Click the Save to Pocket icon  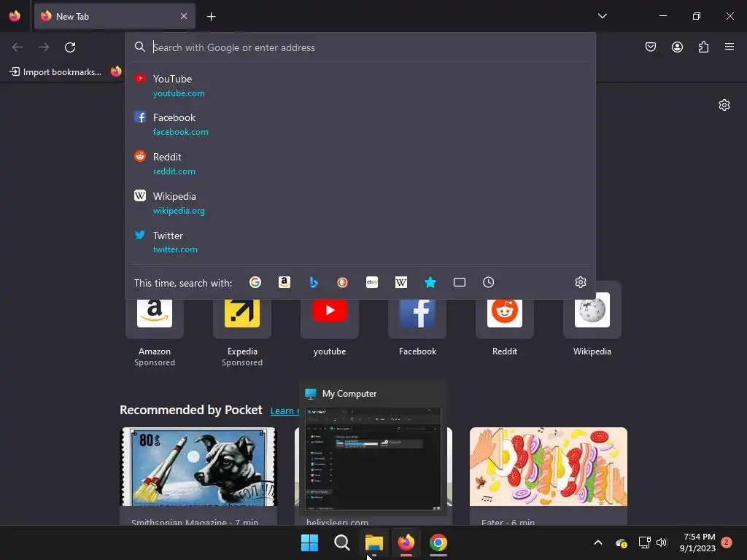[650, 47]
